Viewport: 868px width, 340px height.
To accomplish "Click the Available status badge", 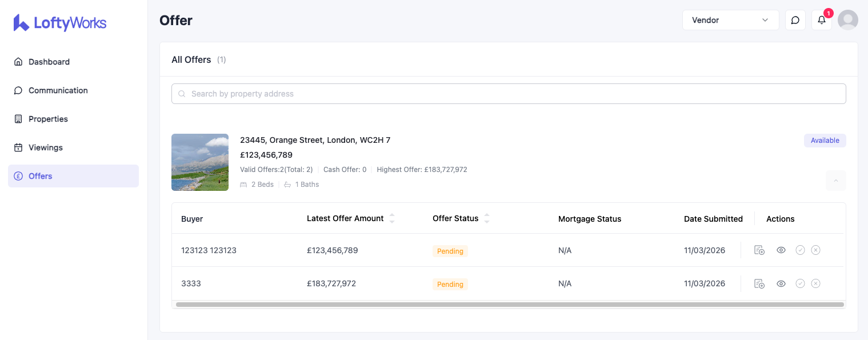I will click(x=825, y=141).
